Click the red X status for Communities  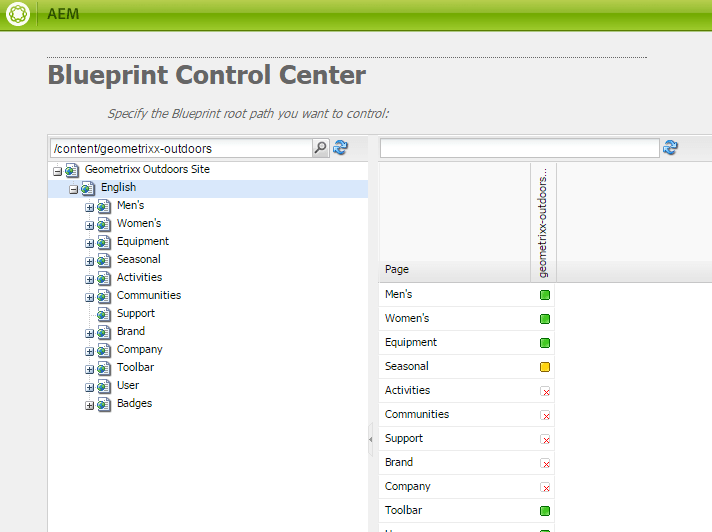(545, 415)
